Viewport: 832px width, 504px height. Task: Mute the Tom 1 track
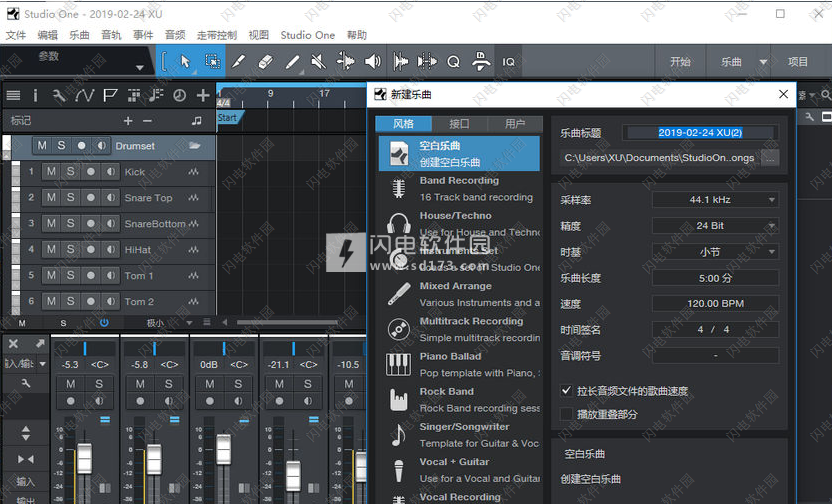51,275
